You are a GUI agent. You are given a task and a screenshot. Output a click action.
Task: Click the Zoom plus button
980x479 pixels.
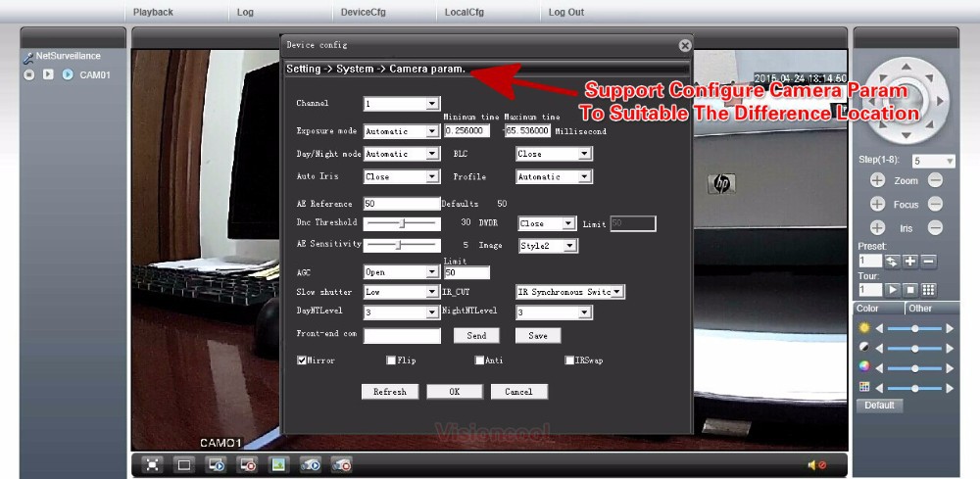pyautogui.click(x=877, y=181)
